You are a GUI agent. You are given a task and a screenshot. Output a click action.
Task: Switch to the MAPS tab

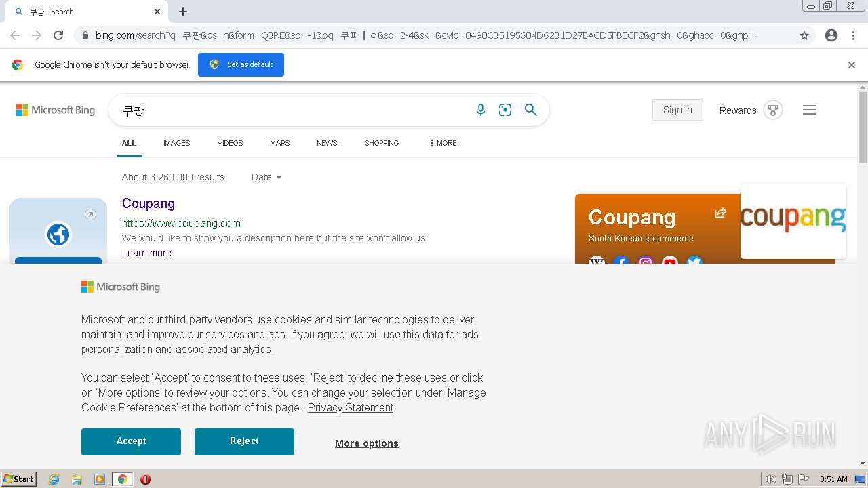pyautogui.click(x=279, y=143)
